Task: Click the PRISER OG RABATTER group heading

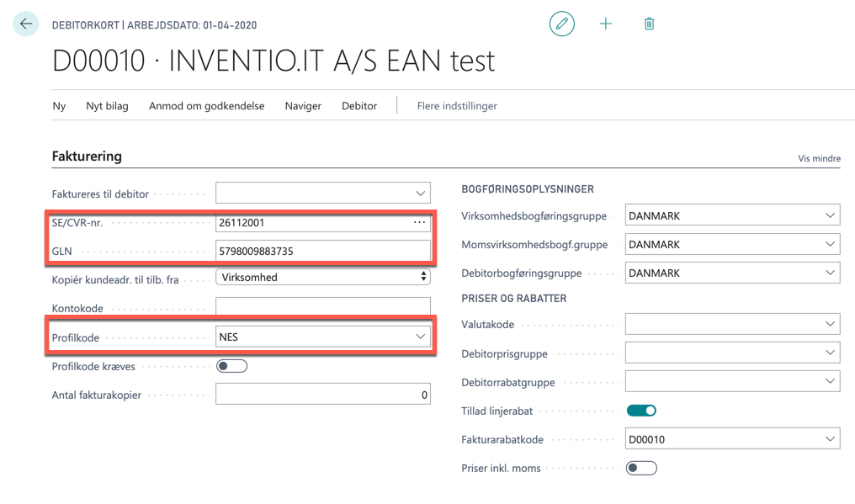Action: point(513,299)
